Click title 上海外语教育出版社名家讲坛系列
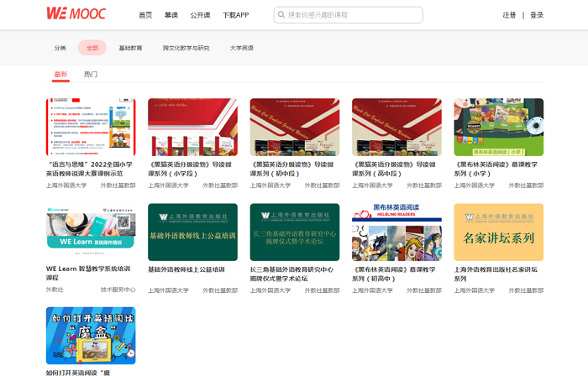The height and width of the screenshot is (376, 588). coord(496,274)
